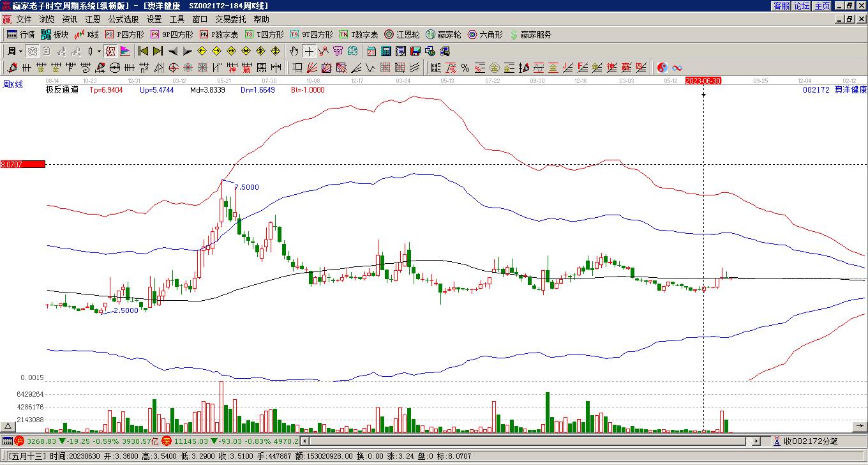Open the 工具 menu
Viewport: 868px width, 465px height.
tap(177, 19)
